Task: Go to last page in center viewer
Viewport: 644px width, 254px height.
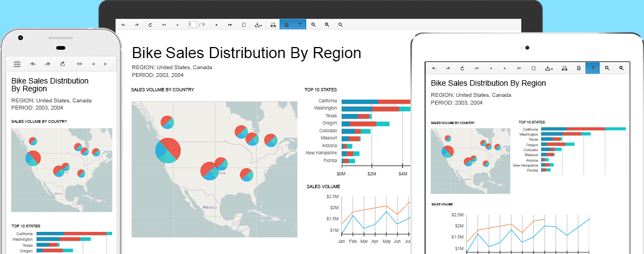Action: [x=230, y=25]
